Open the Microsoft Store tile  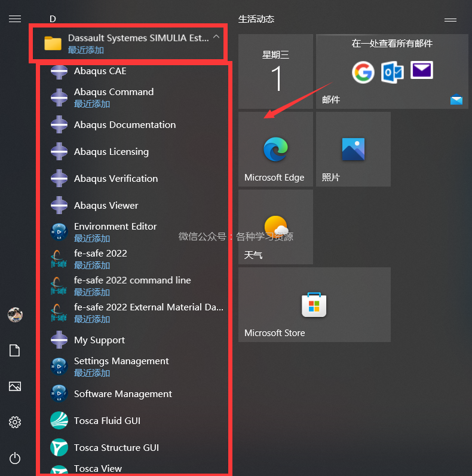click(x=314, y=304)
